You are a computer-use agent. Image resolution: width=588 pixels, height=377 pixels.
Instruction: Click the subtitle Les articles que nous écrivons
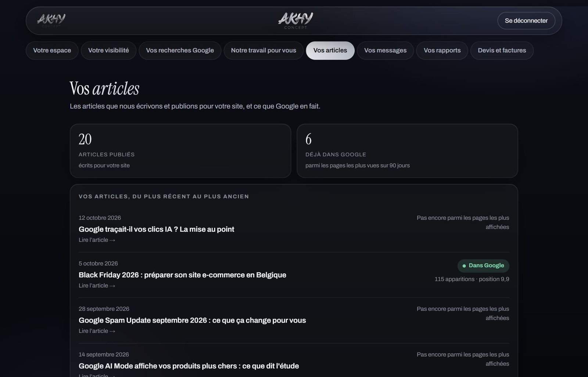[195, 106]
